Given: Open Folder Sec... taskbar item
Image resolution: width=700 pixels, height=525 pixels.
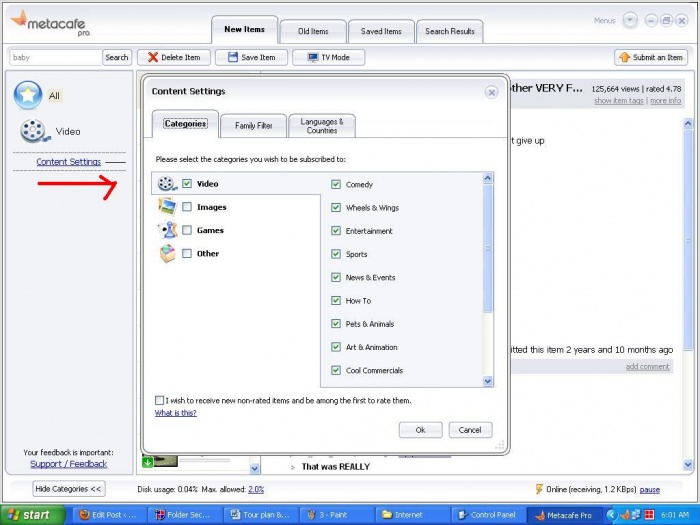Looking at the screenshot, I should pos(184,515).
